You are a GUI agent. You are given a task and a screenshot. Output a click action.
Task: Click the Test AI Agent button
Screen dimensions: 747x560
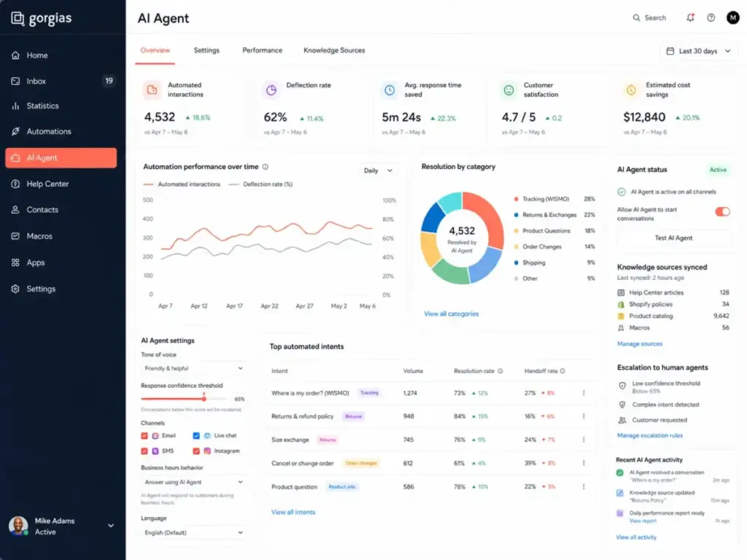(x=673, y=238)
